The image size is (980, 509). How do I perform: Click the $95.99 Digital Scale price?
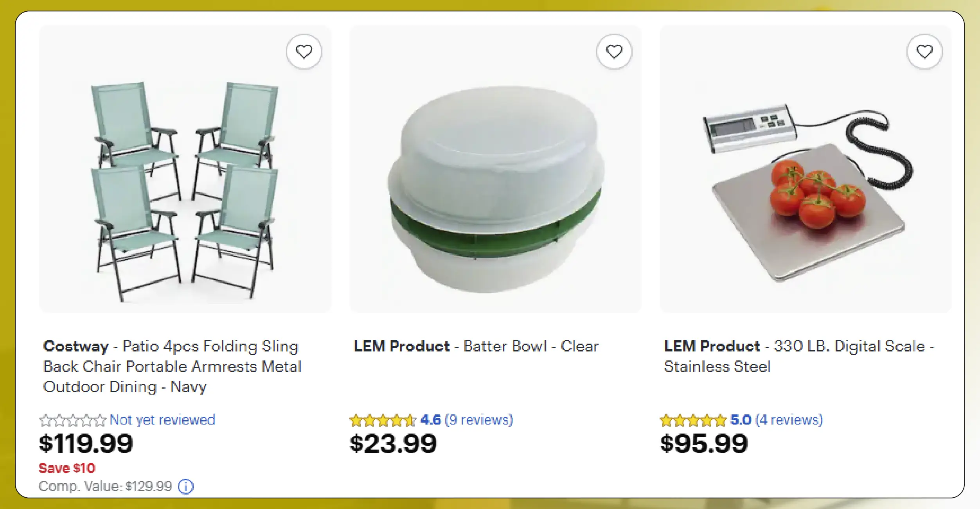(x=704, y=444)
